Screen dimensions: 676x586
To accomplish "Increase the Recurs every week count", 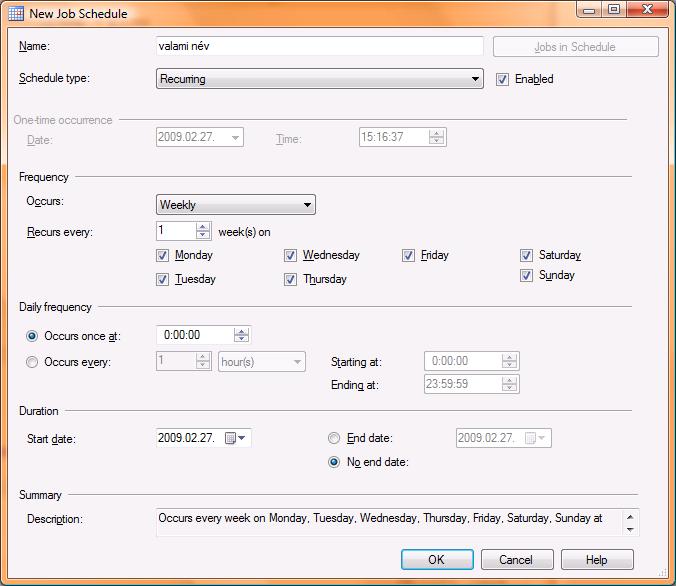I will [202, 227].
